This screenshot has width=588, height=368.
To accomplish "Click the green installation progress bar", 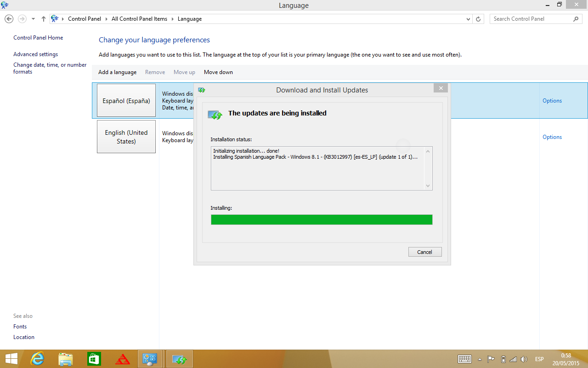I will (x=322, y=220).
